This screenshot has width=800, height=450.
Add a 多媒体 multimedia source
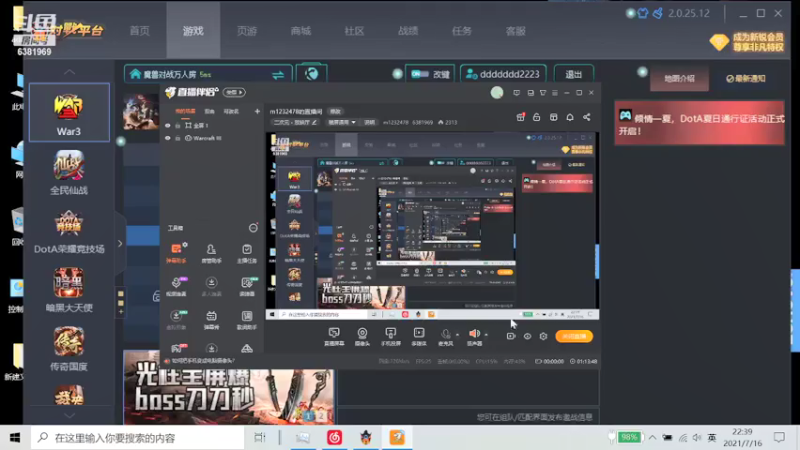(x=419, y=337)
